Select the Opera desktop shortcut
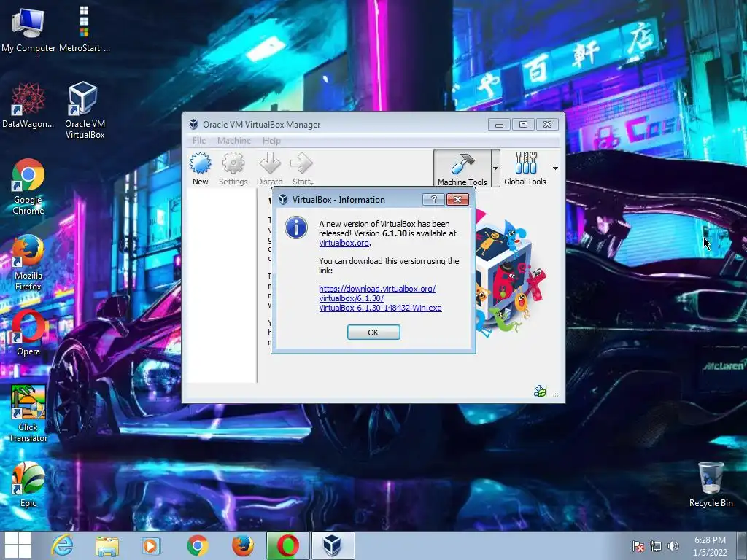Image resolution: width=747 pixels, height=560 pixels. (28, 332)
